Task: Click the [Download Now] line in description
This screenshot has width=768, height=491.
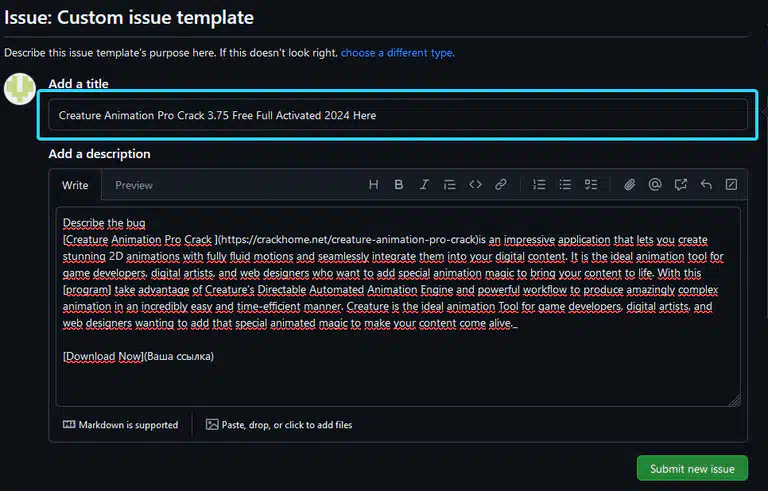Action: (x=138, y=356)
